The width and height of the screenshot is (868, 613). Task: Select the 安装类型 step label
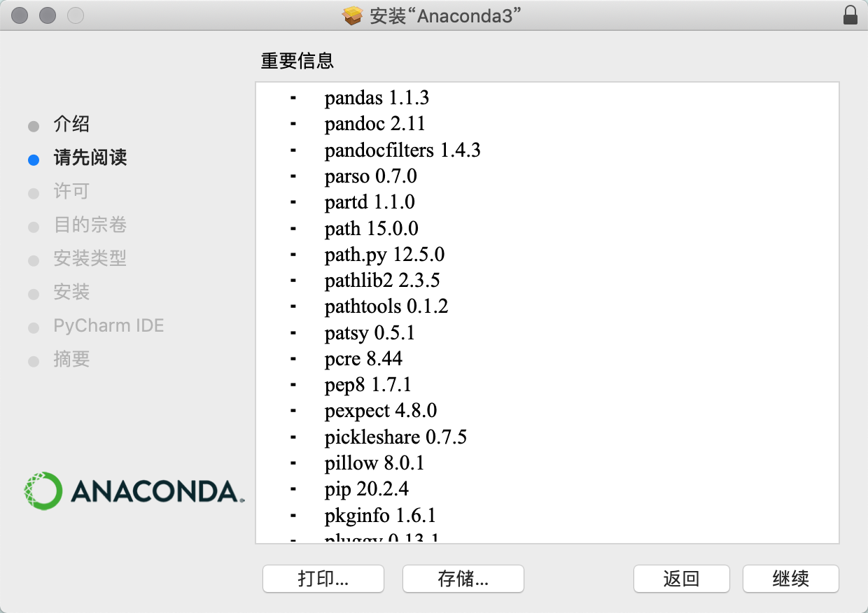coord(90,259)
